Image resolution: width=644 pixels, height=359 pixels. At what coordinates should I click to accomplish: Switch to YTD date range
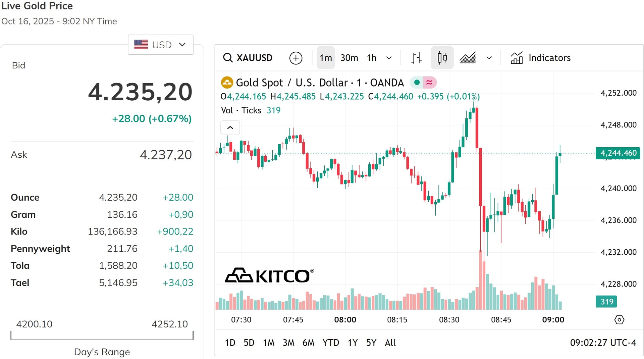coord(331,343)
